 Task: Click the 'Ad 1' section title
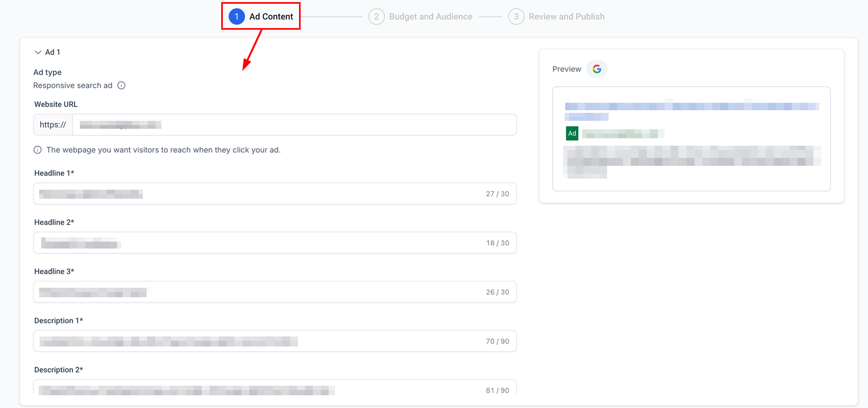point(52,52)
